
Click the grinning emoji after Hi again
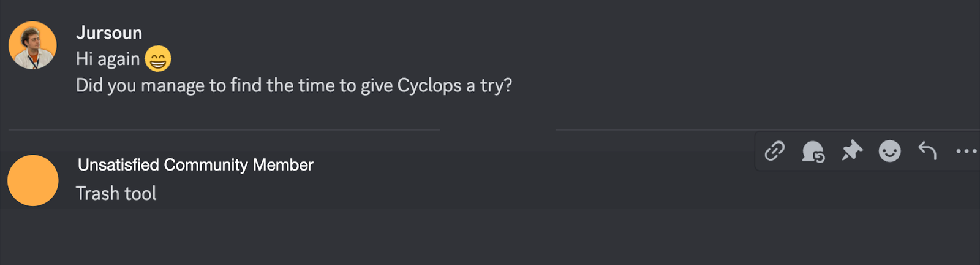157,59
